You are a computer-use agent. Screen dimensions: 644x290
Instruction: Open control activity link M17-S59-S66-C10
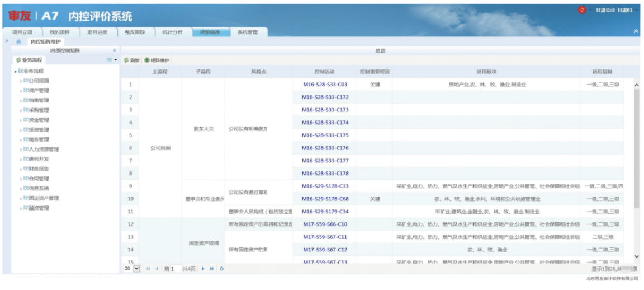pyautogui.click(x=325, y=224)
